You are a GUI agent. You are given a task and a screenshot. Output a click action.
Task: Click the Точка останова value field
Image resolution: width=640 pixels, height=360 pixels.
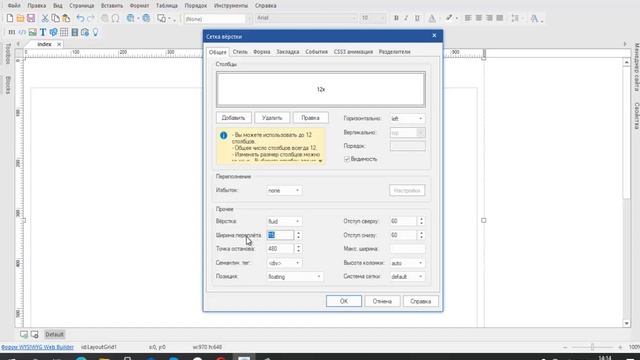pyautogui.click(x=280, y=249)
